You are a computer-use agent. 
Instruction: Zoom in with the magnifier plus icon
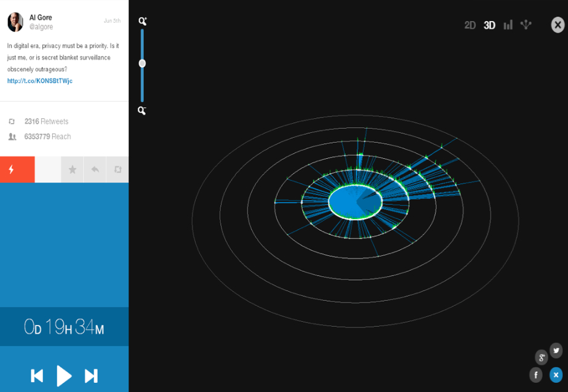click(142, 22)
